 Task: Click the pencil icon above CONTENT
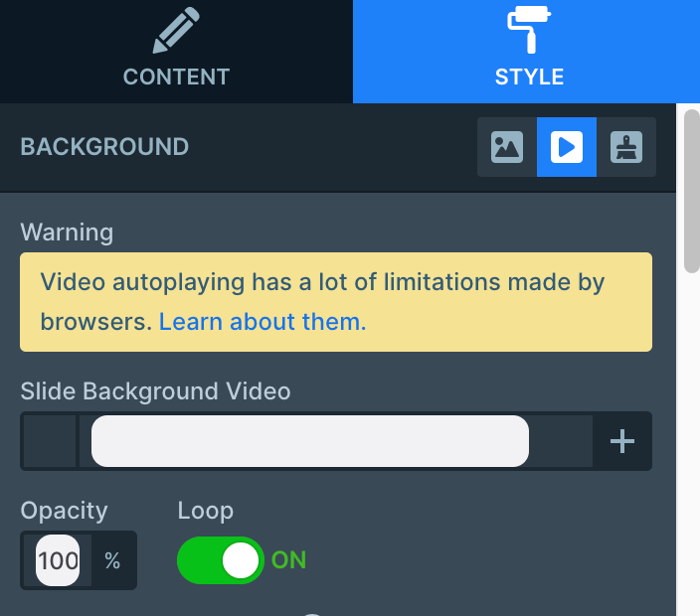pyautogui.click(x=176, y=32)
